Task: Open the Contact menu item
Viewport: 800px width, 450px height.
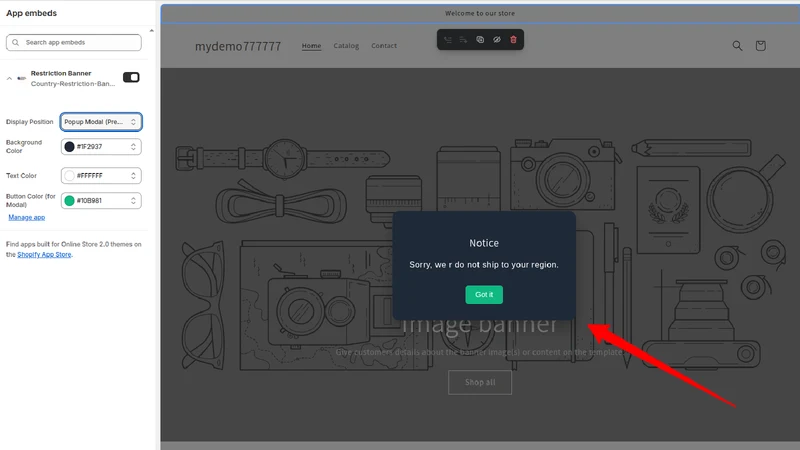Action: click(384, 45)
